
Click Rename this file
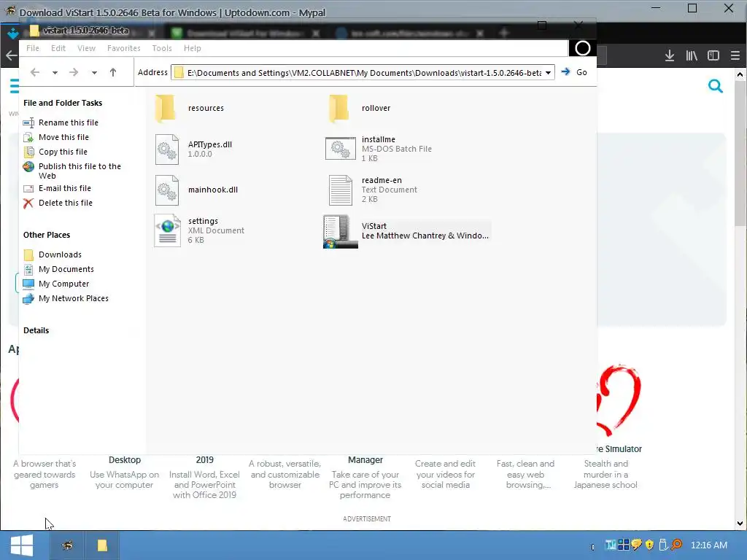tap(68, 122)
